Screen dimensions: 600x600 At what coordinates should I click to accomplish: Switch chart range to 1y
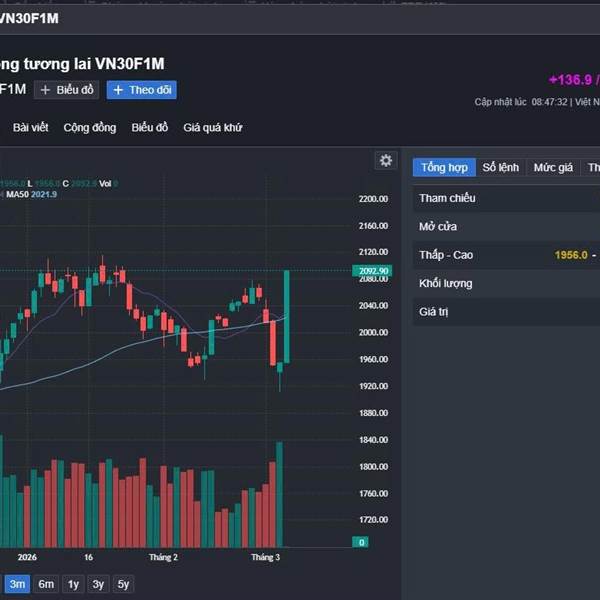coord(73,584)
